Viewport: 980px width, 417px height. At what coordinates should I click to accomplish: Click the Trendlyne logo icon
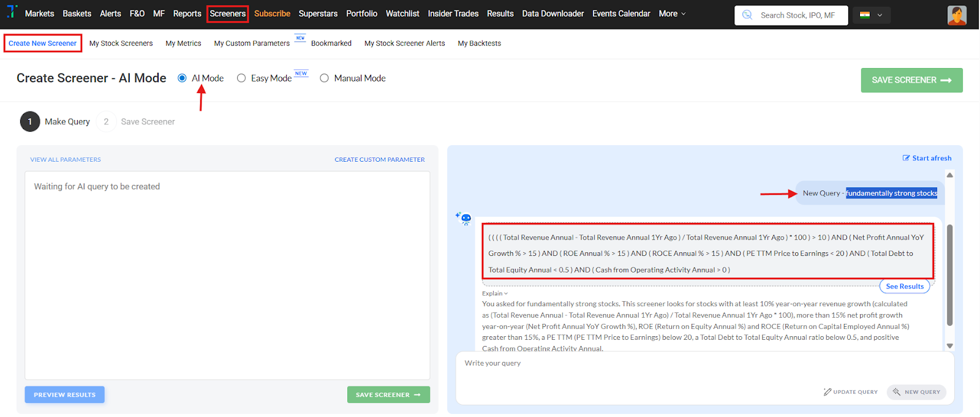pyautogui.click(x=12, y=12)
